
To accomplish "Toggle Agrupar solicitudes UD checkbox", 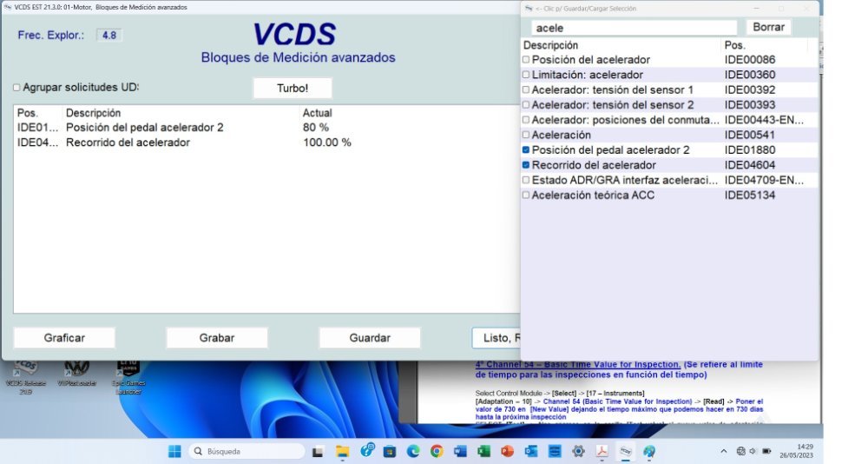I will pos(16,88).
